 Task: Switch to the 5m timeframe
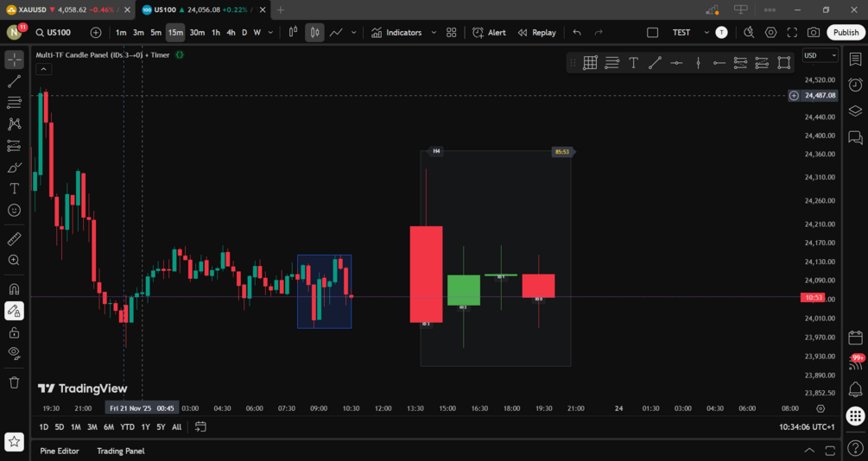[x=156, y=33]
